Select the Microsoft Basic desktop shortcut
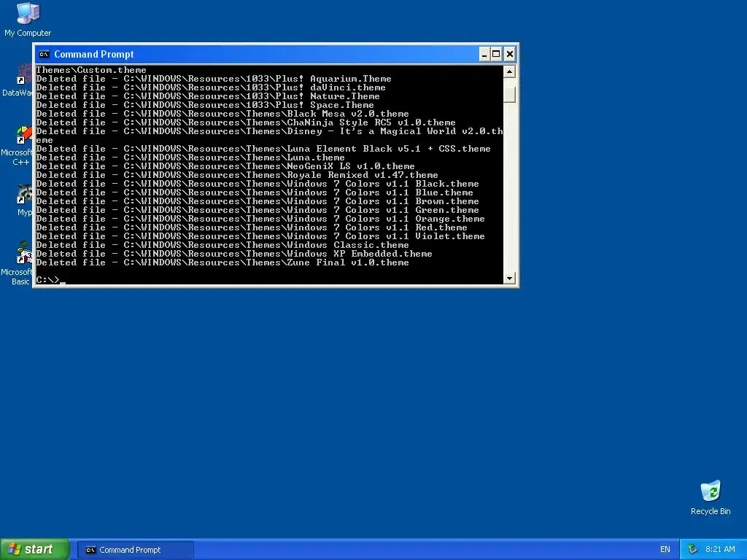The height and width of the screenshot is (560, 747). tap(17, 262)
